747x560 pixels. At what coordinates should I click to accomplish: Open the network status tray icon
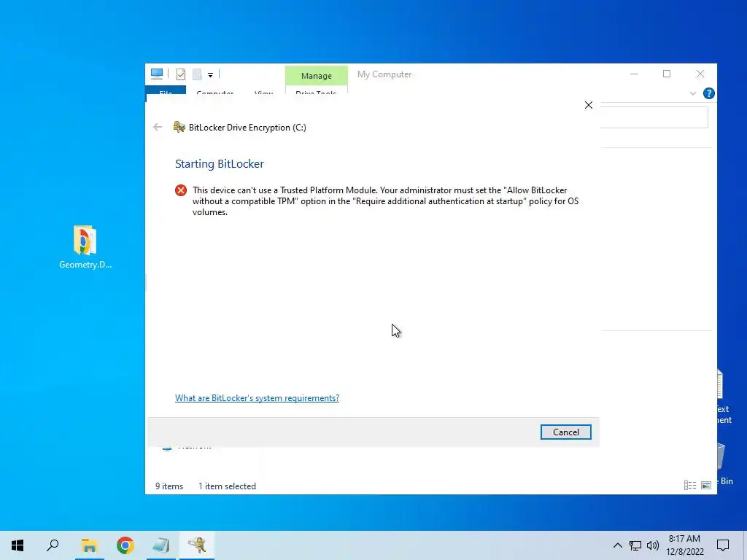tap(635, 545)
